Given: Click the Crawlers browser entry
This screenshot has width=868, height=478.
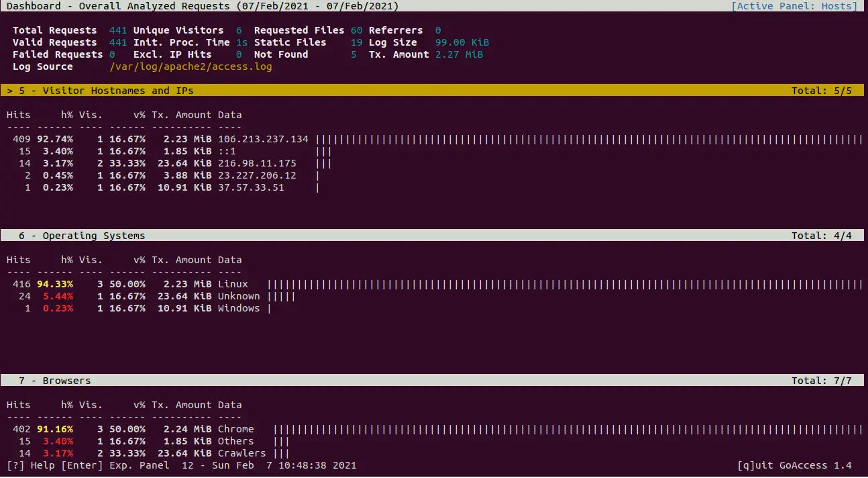Looking at the screenshot, I should (242, 453).
